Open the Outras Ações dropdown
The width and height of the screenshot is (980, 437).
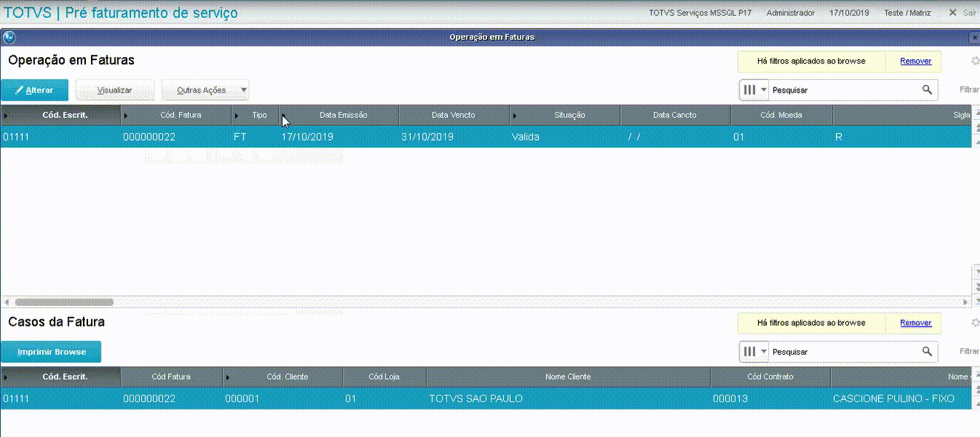tap(205, 90)
